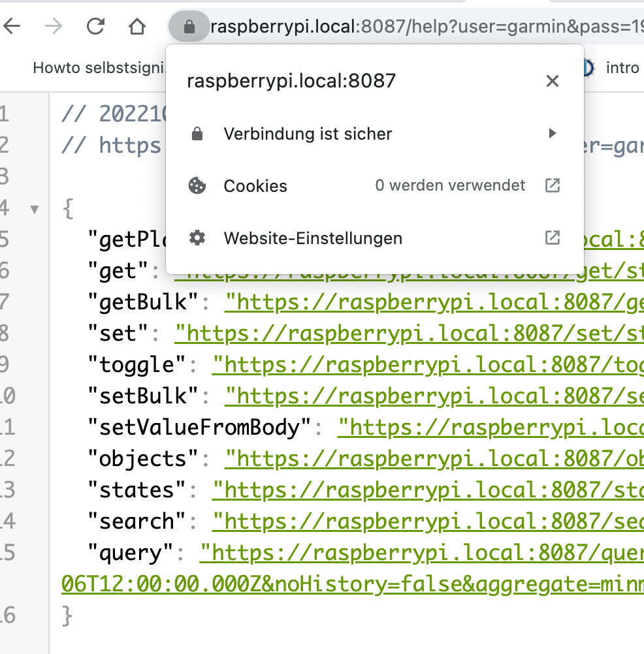Click the "toggle" JSON key
Image resolution: width=644 pixels, height=654 pixels.
pyautogui.click(x=137, y=365)
